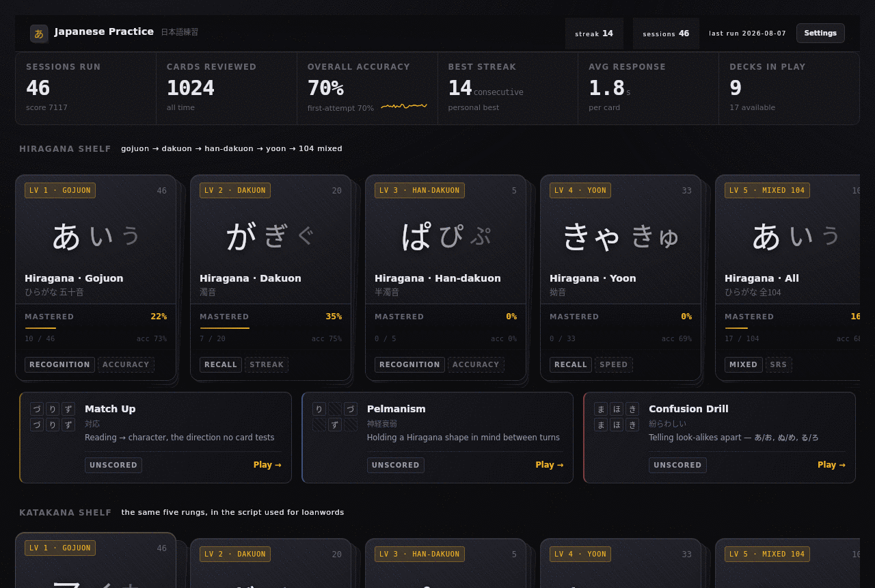
Task: Click the Pelmanism tile grid icon
Action: pyautogui.click(x=335, y=417)
